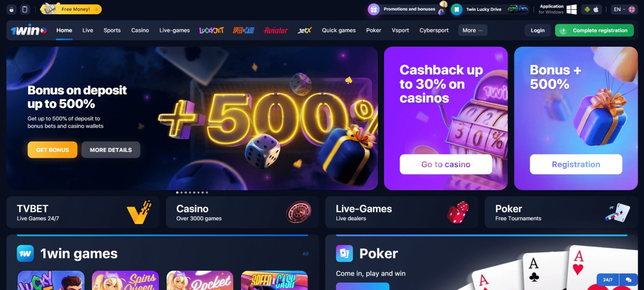This screenshot has width=644, height=290.
Task: Open the mobile device icon
Action: [25, 9]
